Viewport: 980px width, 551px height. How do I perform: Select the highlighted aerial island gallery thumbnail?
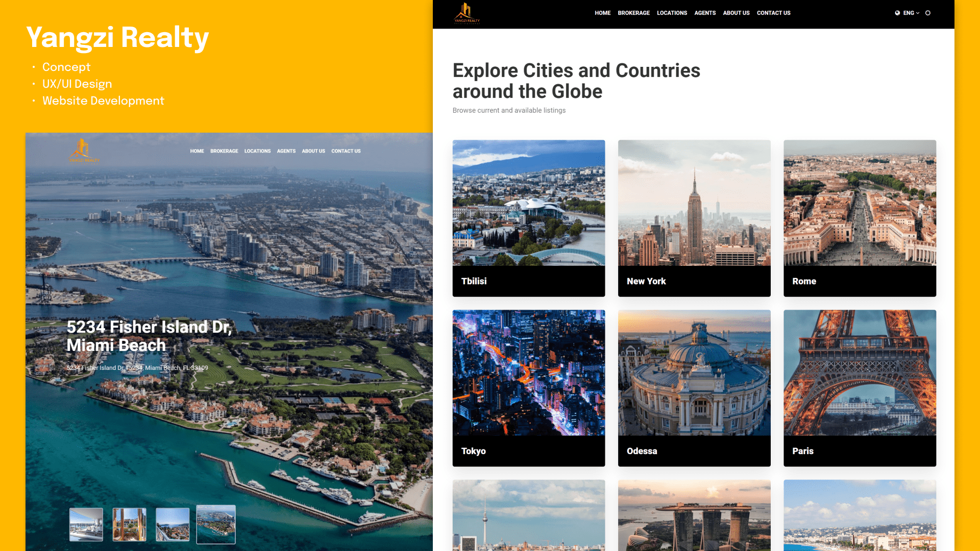click(216, 524)
